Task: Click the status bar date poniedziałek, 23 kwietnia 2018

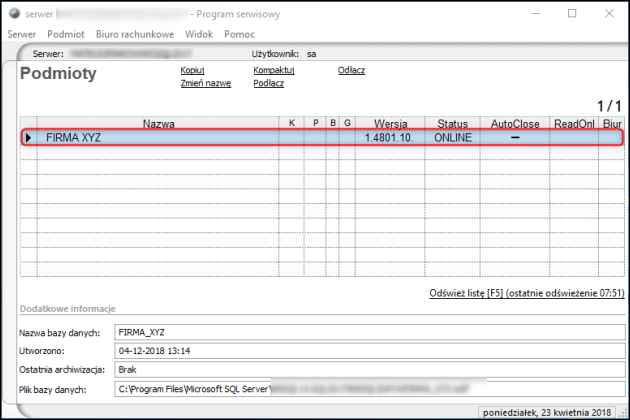Action: tap(547, 413)
